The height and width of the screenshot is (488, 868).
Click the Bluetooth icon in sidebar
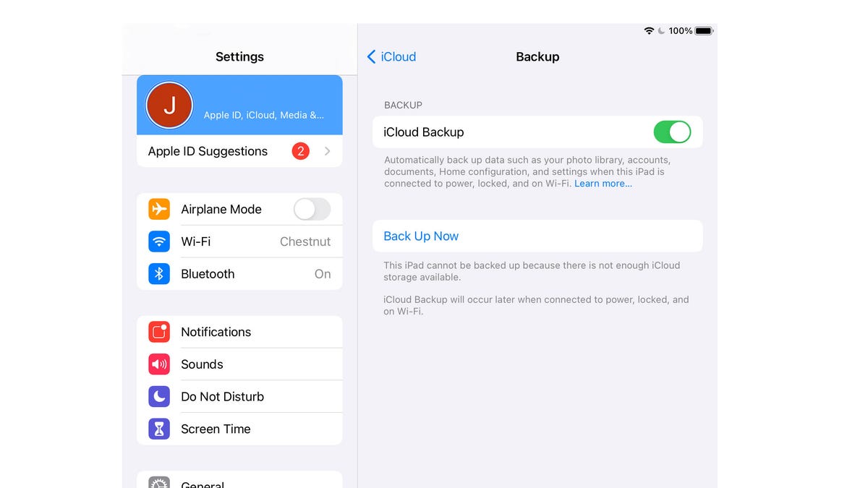(159, 274)
